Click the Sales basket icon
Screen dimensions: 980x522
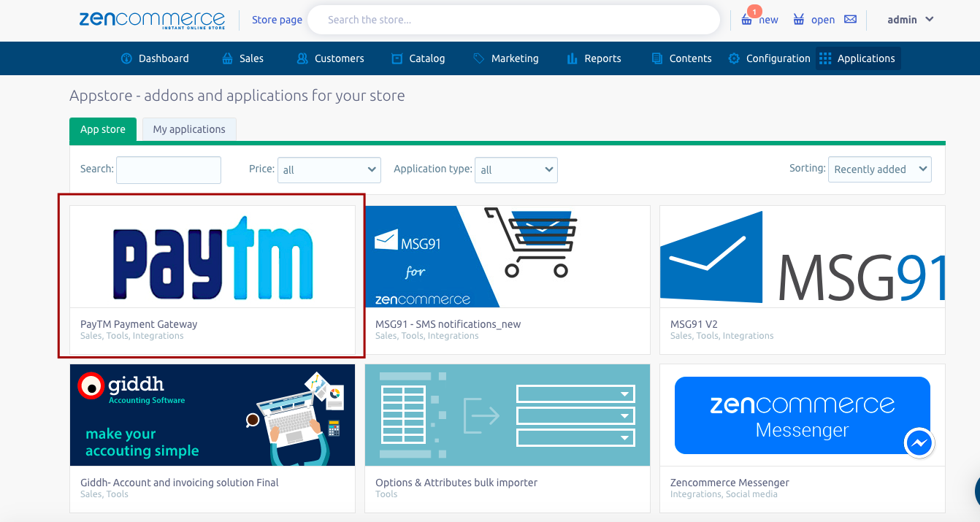pos(228,58)
